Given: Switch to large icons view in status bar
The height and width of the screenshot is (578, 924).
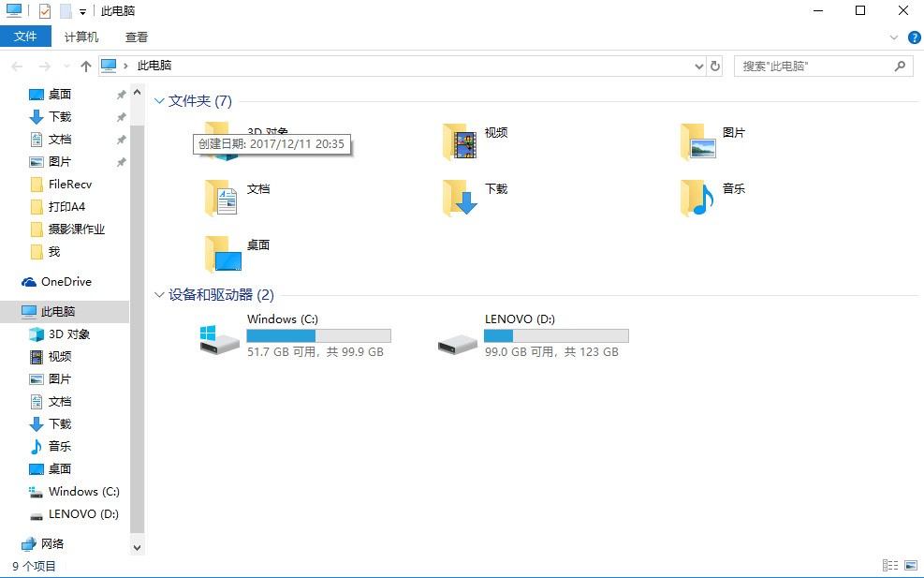Looking at the screenshot, I should pos(911,566).
